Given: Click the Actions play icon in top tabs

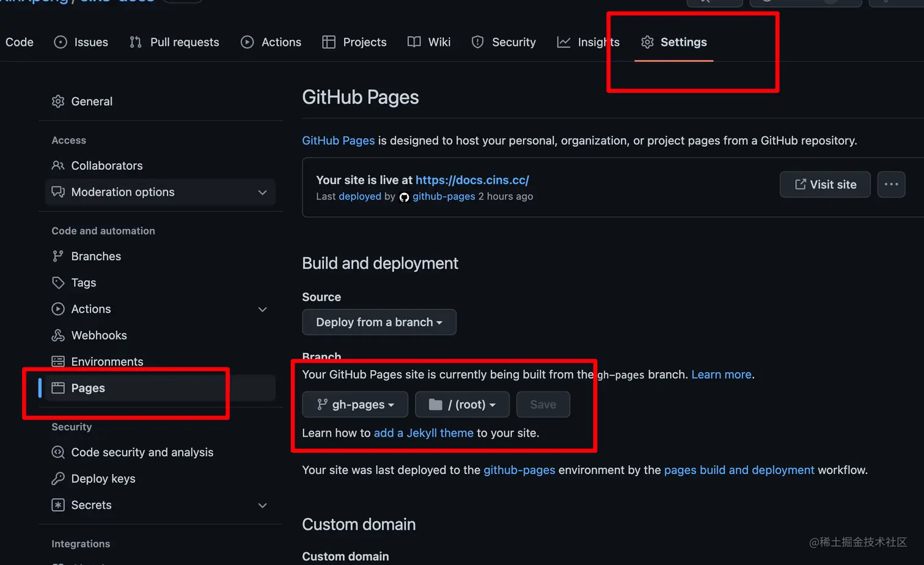Looking at the screenshot, I should pyautogui.click(x=248, y=42).
